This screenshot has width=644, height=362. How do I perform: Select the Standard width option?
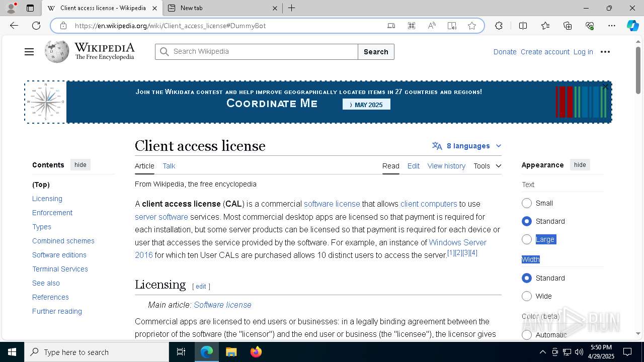click(x=527, y=278)
